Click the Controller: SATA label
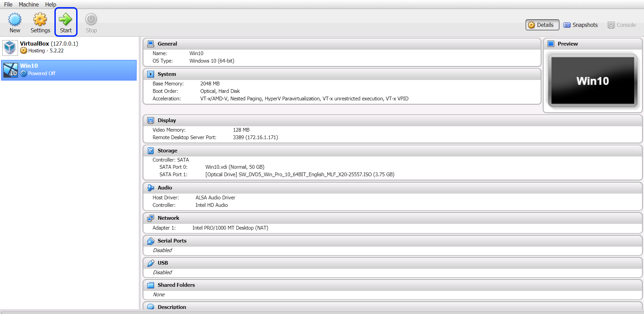 (x=171, y=160)
